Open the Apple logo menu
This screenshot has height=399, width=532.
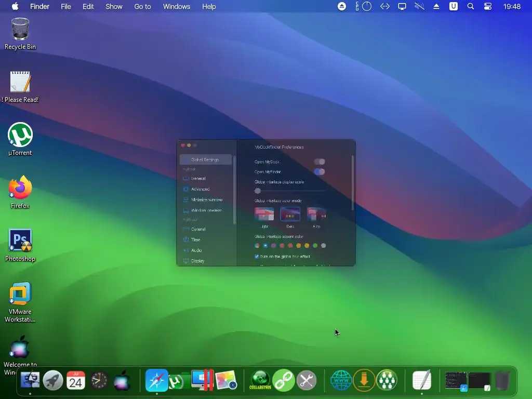tap(15, 6)
